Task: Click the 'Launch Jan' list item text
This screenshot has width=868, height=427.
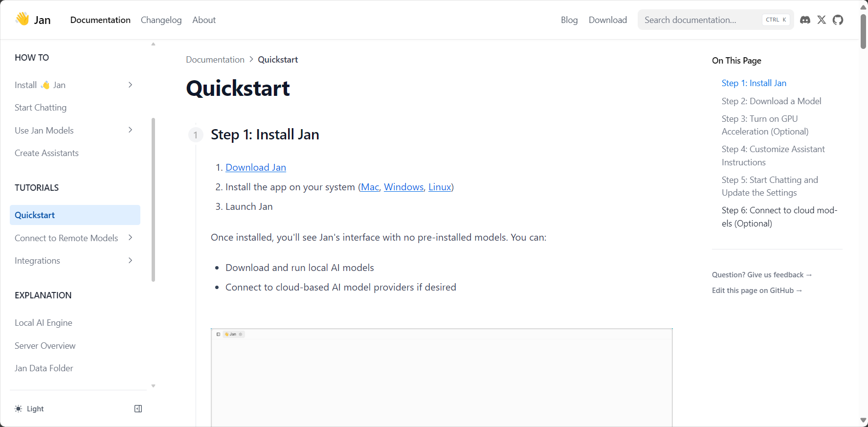Action: click(x=249, y=206)
